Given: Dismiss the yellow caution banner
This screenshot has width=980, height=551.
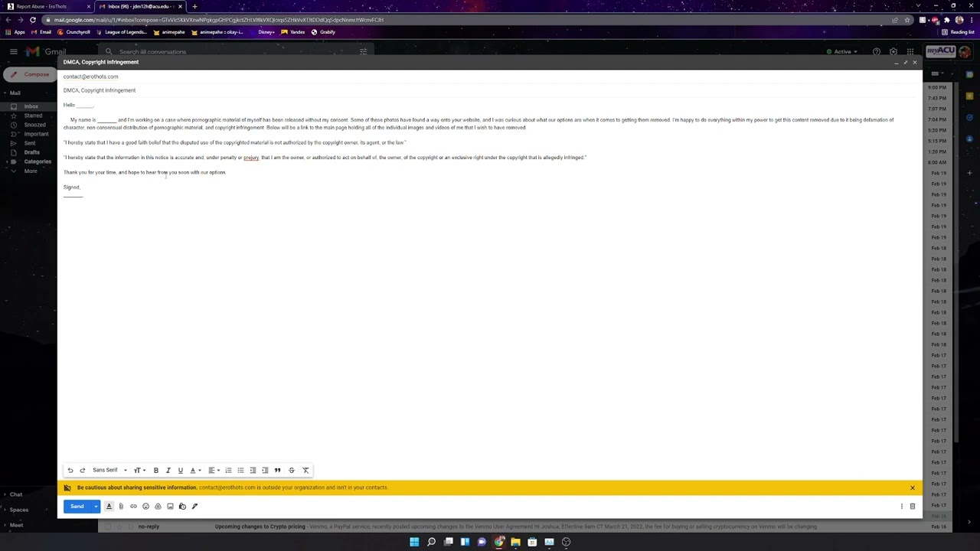Looking at the screenshot, I should point(913,487).
